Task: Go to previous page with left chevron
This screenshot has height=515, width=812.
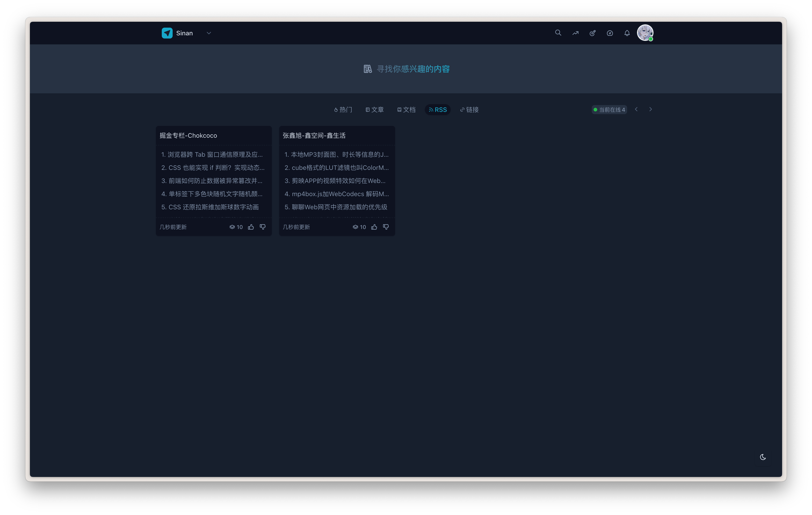Action: tap(636, 109)
